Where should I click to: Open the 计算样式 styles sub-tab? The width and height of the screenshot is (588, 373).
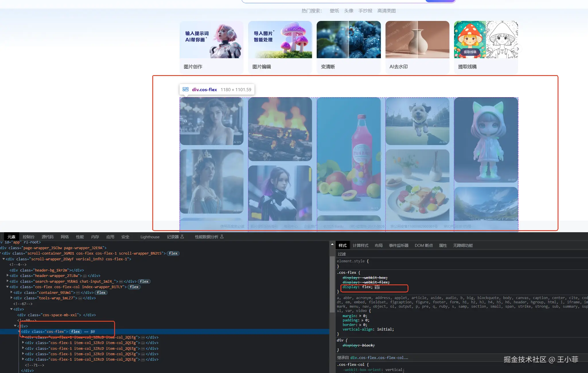pos(360,245)
